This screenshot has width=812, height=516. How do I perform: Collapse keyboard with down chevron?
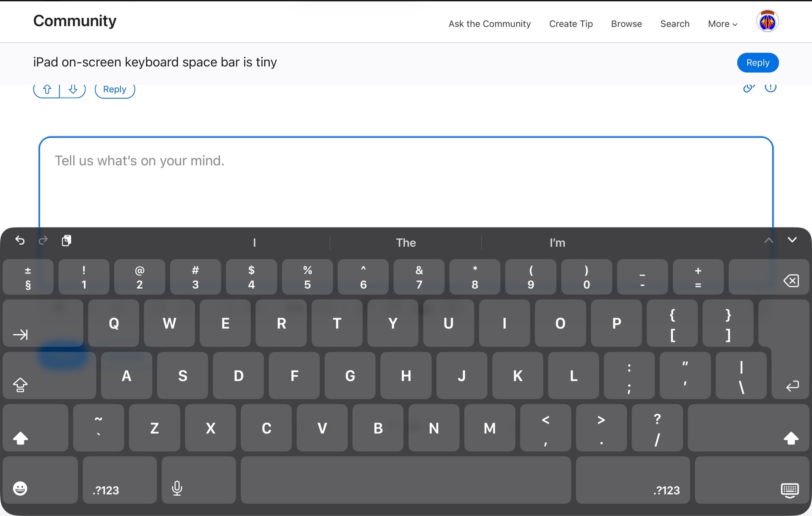792,240
